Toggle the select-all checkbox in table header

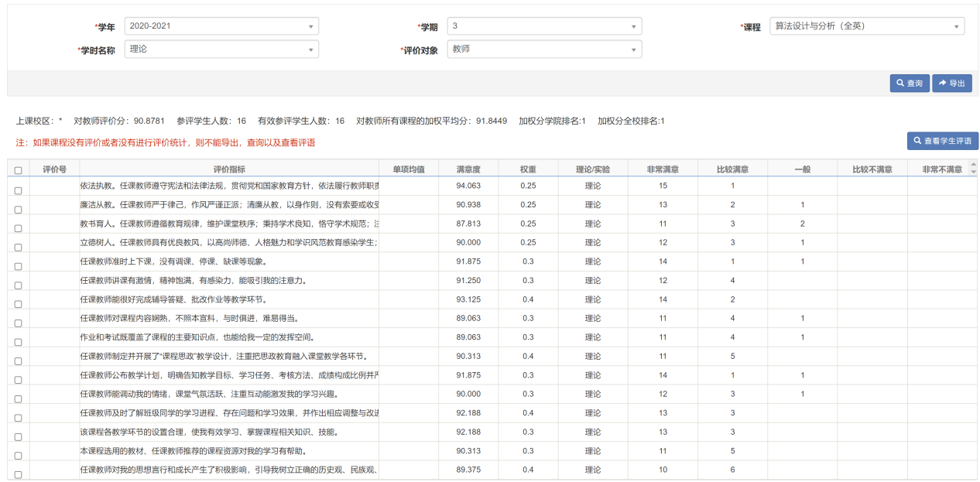pos(18,171)
